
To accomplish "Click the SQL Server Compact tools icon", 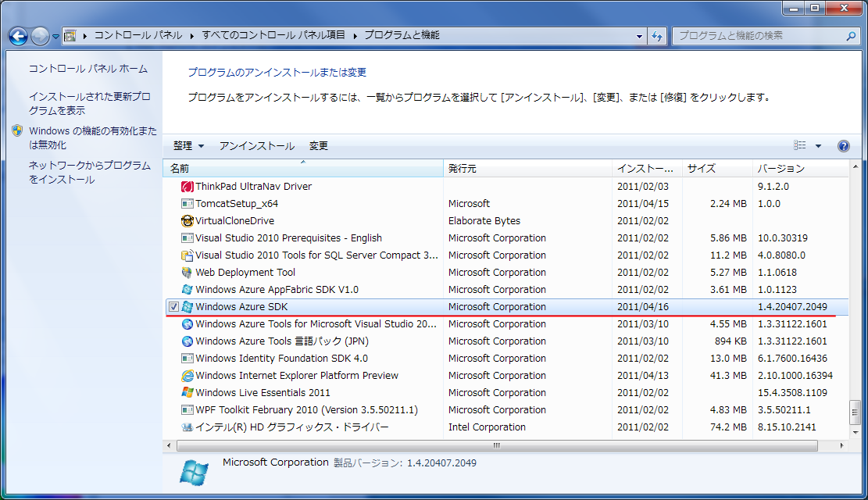I will pyautogui.click(x=187, y=255).
